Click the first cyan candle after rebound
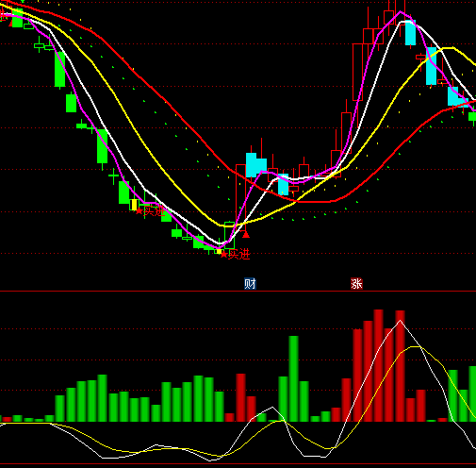 (251, 165)
